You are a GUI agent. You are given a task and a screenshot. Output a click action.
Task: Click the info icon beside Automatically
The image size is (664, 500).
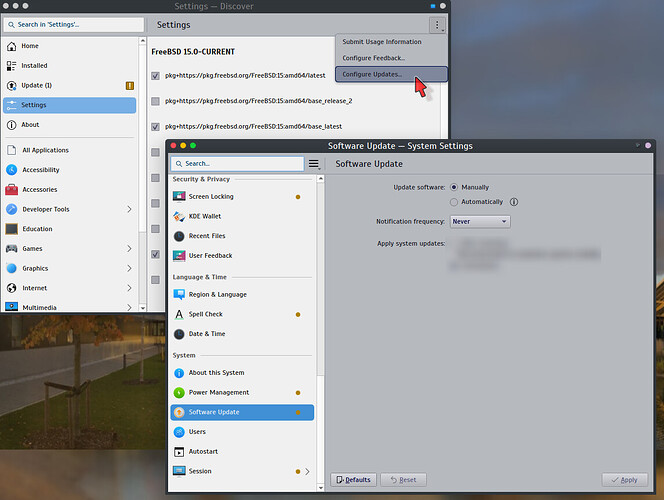[514, 202]
